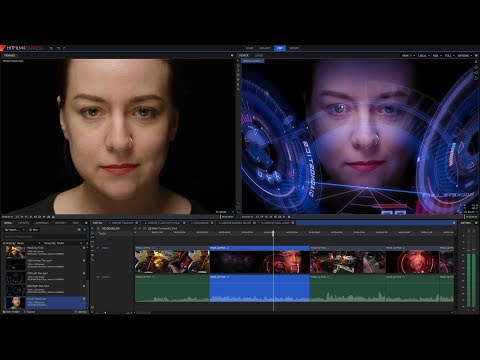Select the highlighted Edit screen tab
The width and height of the screenshot is (480, 360).
[x=280, y=48]
